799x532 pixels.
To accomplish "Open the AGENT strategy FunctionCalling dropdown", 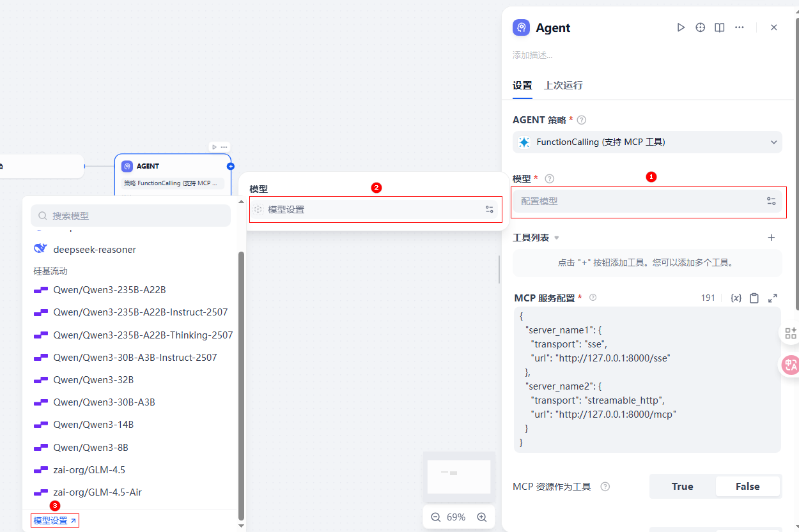I will click(x=647, y=142).
